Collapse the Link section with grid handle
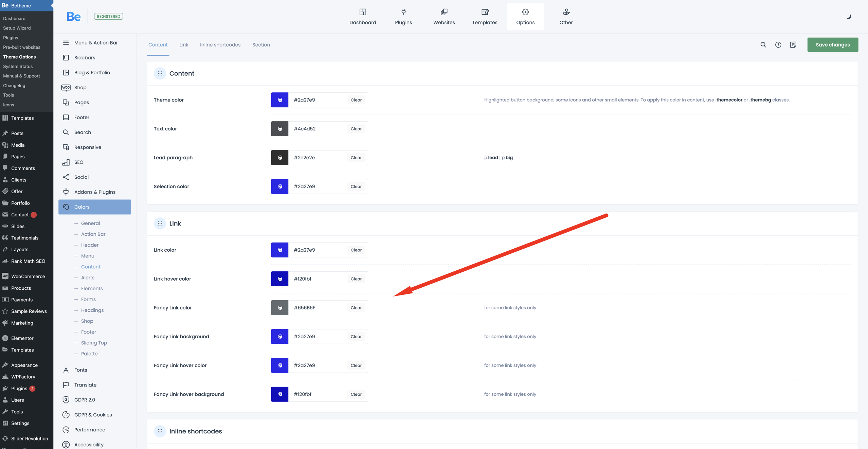The width and height of the screenshot is (868, 449). [x=160, y=223]
